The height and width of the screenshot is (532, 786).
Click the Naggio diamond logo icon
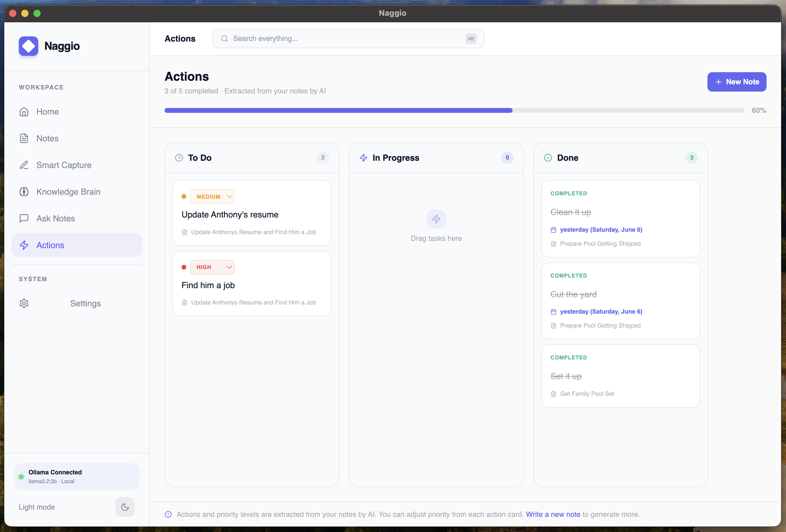(29, 46)
